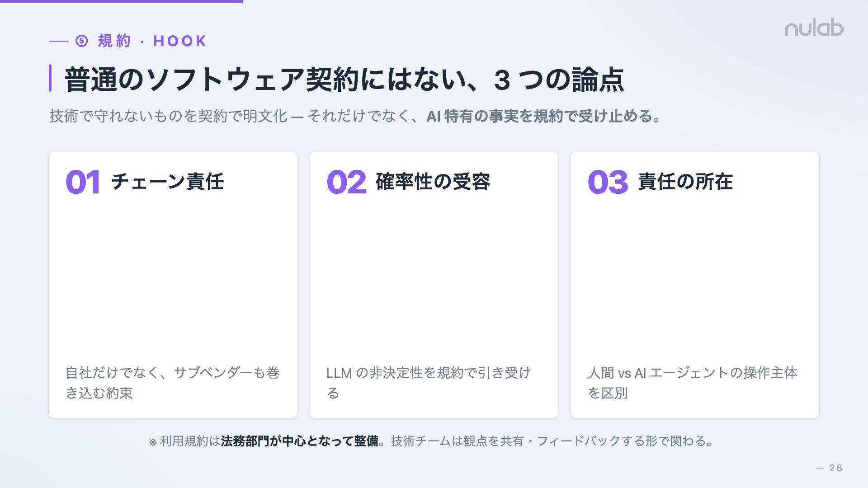The height and width of the screenshot is (488, 868).
Task: Click the LLM の非決定性 description text
Action: [x=429, y=383]
